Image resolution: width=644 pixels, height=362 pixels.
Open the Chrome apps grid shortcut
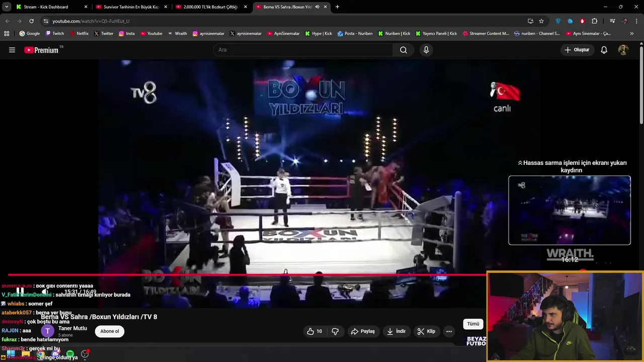(7, 34)
